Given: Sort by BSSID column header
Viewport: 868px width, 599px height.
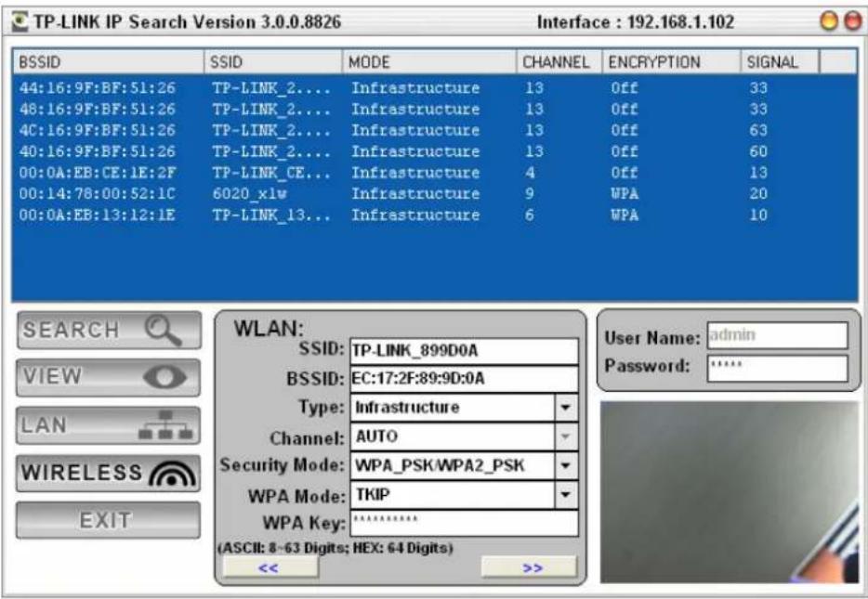Looking at the screenshot, I should [109, 62].
